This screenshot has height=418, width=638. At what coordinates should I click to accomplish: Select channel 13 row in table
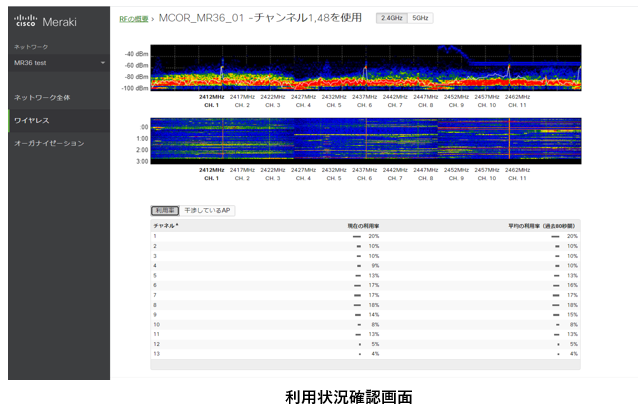pos(365,354)
